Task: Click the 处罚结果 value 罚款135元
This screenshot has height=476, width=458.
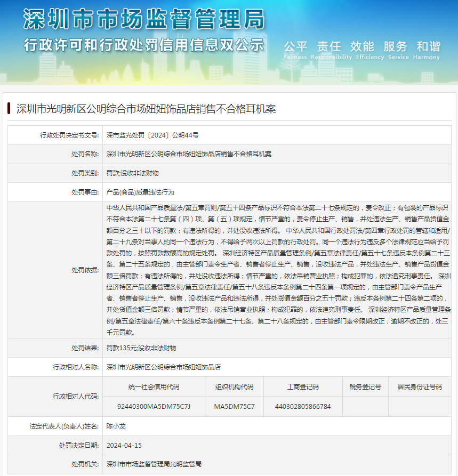Action: click(141, 348)
